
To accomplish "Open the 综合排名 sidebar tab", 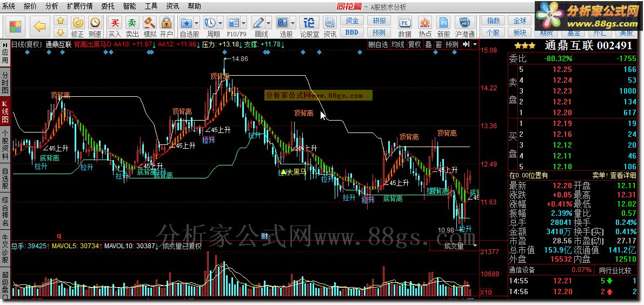I will coord(5,211).
